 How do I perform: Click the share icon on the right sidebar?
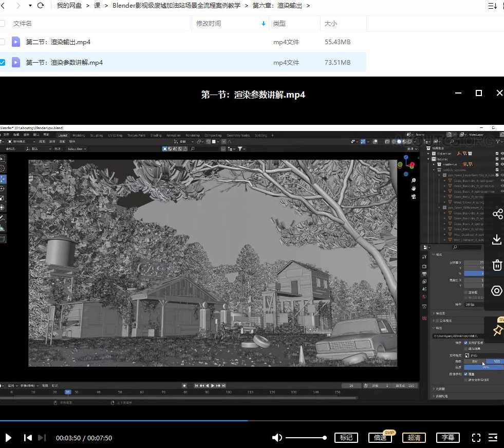[x=498, y=214]
